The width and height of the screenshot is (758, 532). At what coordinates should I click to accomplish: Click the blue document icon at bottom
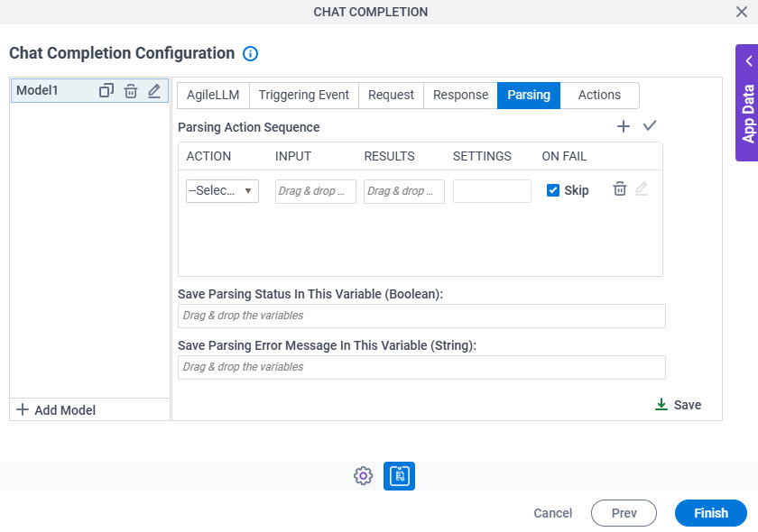399,476
